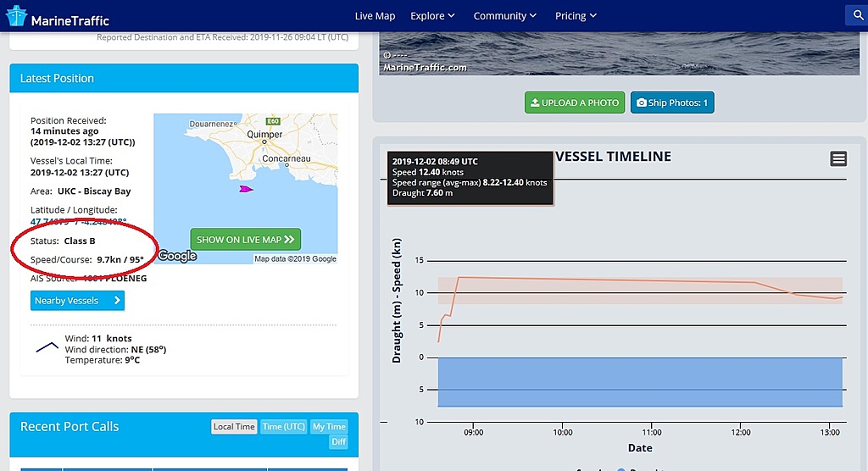Select the Diff time option
The height and width of the screenshot is (471, 868).
point(338,441)
